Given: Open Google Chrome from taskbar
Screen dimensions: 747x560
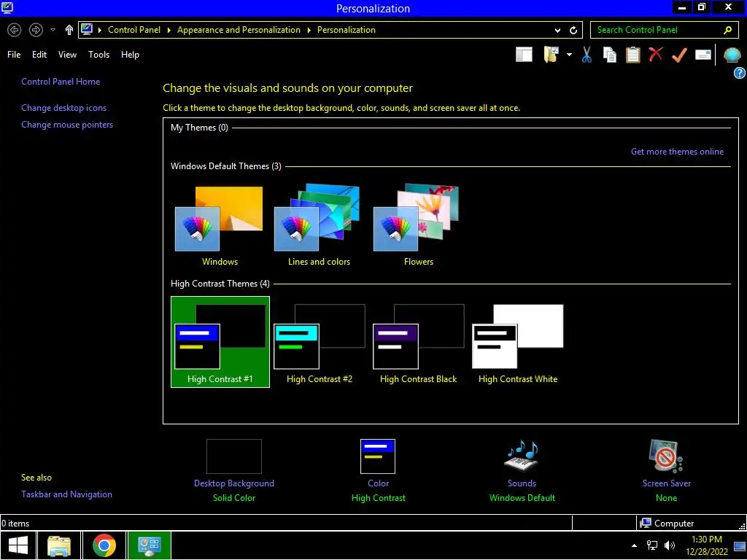Looking at the screenshot, I should (104, 545).
